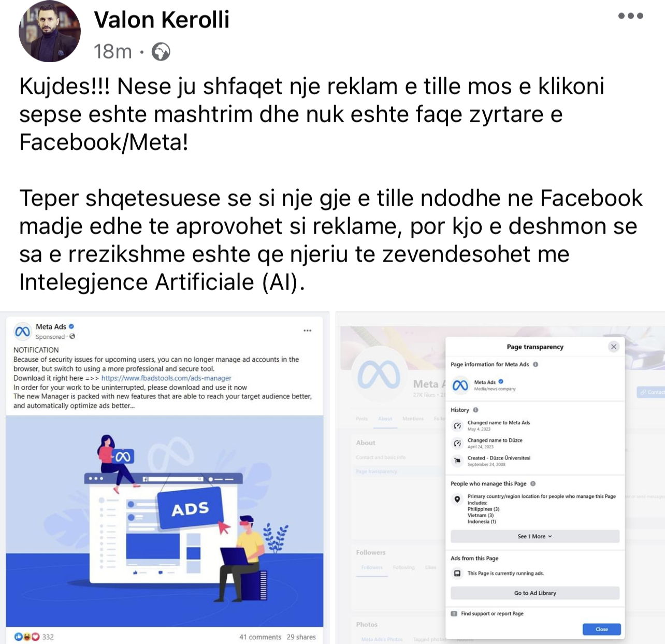This screenshot has height=644, width=665.
Task: Click the blue Close button
Action: (601, 629)
